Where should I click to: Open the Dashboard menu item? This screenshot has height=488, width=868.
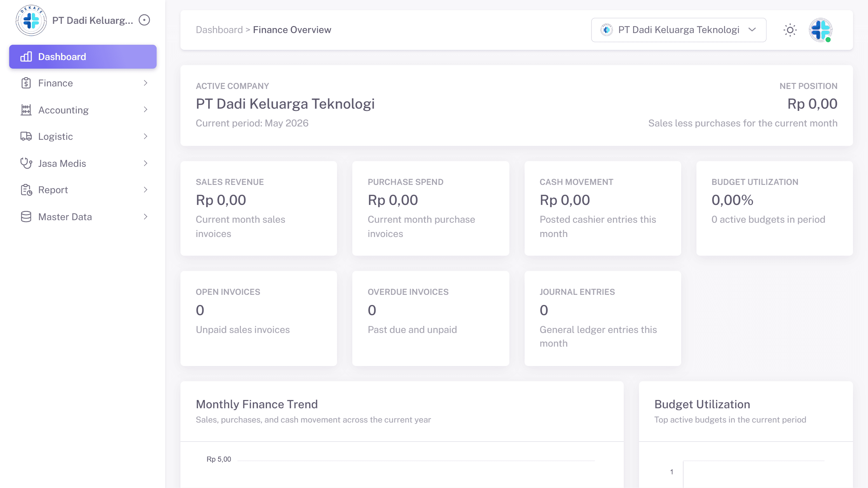tap(83, 57)
